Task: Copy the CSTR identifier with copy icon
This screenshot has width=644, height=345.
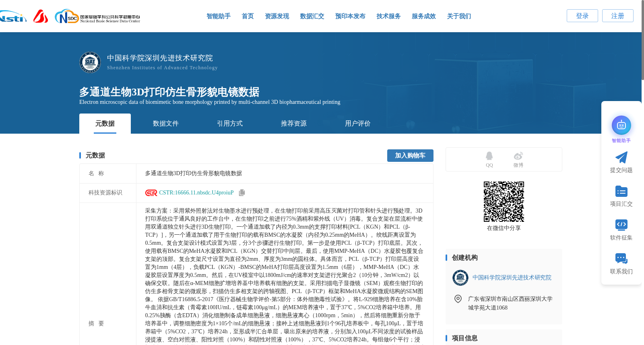Action: [x=242, y=193]
